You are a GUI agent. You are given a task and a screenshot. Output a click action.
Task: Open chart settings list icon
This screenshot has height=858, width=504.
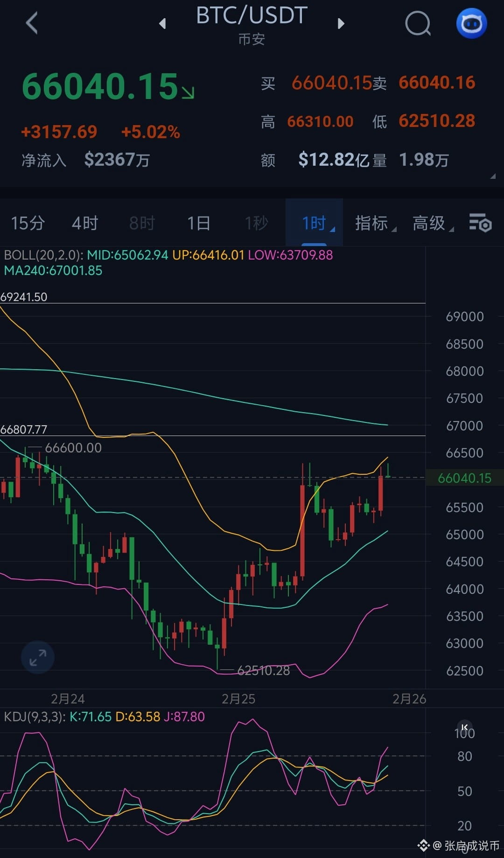click(480, 223)
